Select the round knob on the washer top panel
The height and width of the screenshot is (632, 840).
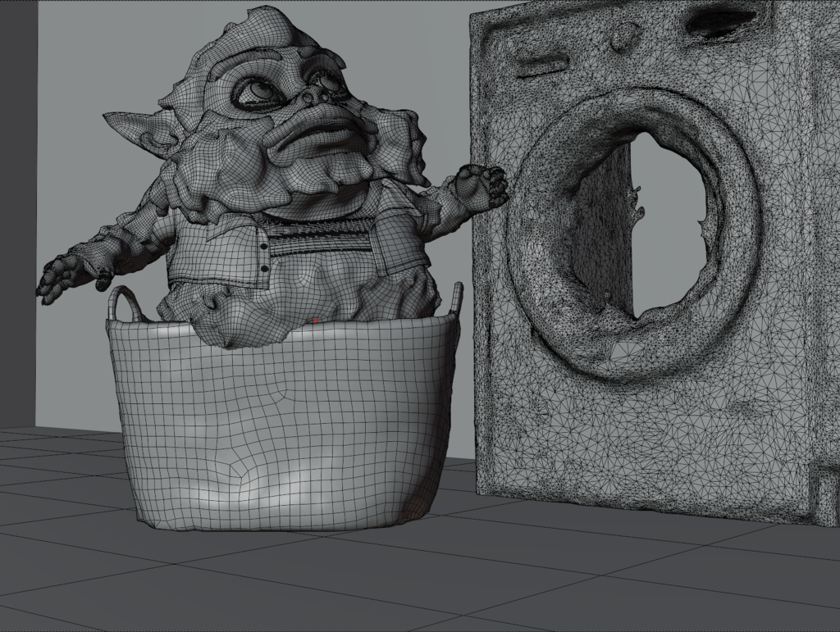click(623, 34)
